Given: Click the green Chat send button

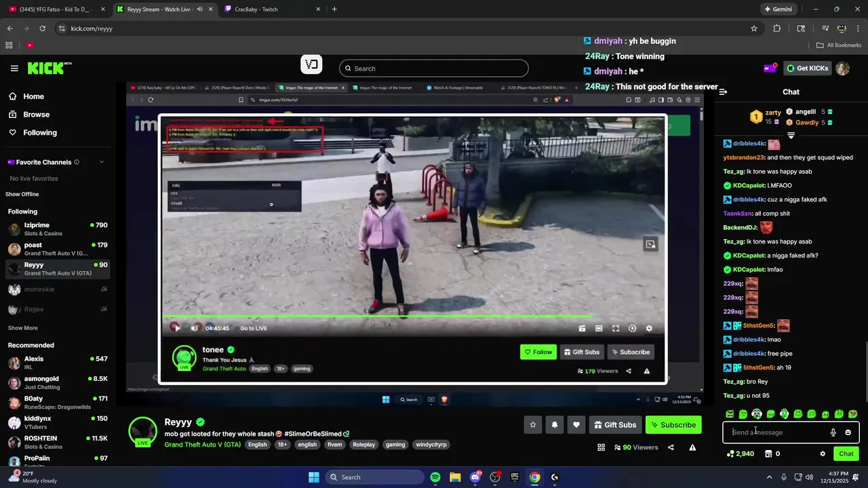Looking at the screenshot, I should tap(846, 454).
